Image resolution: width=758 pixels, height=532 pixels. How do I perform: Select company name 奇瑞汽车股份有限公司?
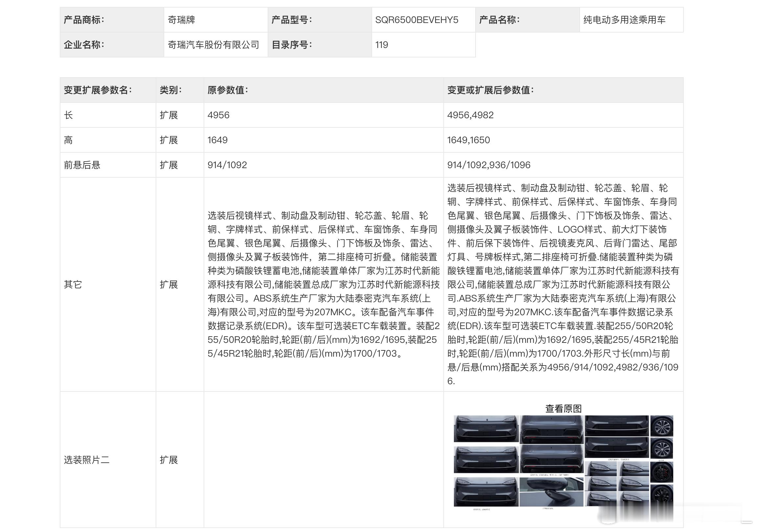point(213,45)
